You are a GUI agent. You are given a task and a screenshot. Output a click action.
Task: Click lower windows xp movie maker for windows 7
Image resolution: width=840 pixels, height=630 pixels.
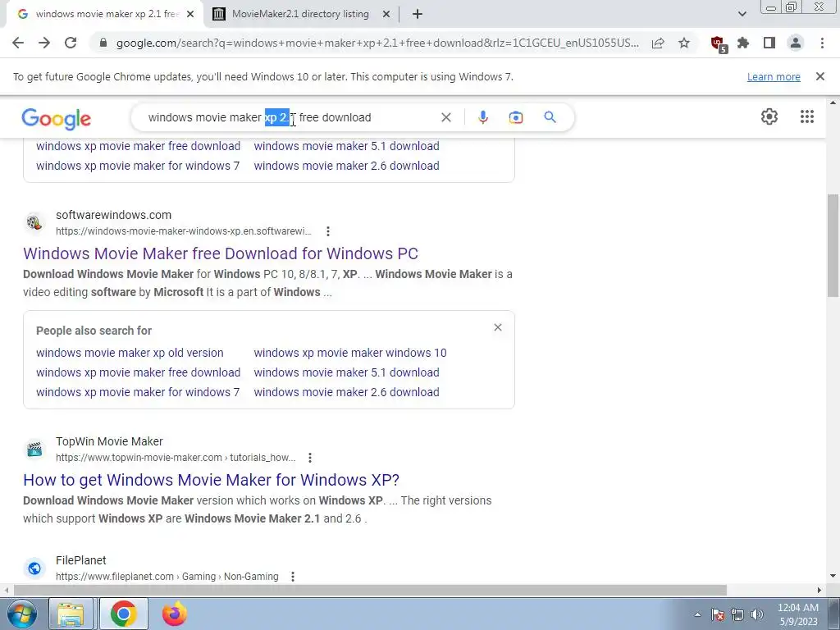tap(138, 392)
